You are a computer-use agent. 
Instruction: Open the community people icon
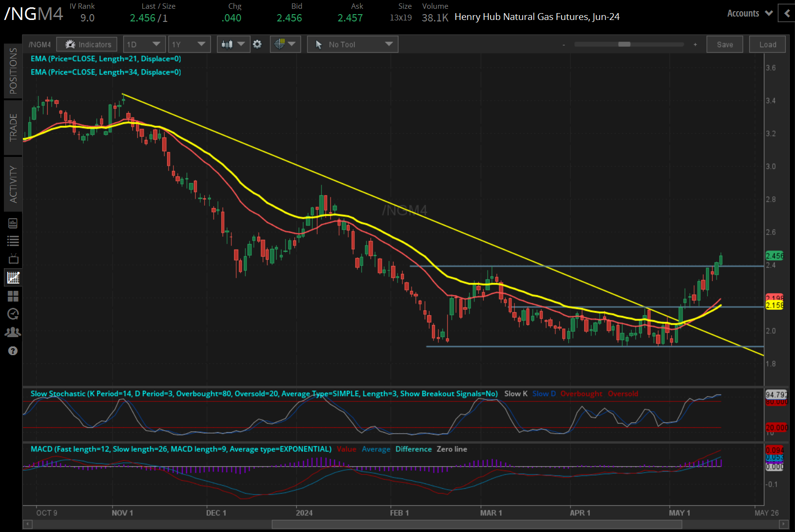(13, 332)
